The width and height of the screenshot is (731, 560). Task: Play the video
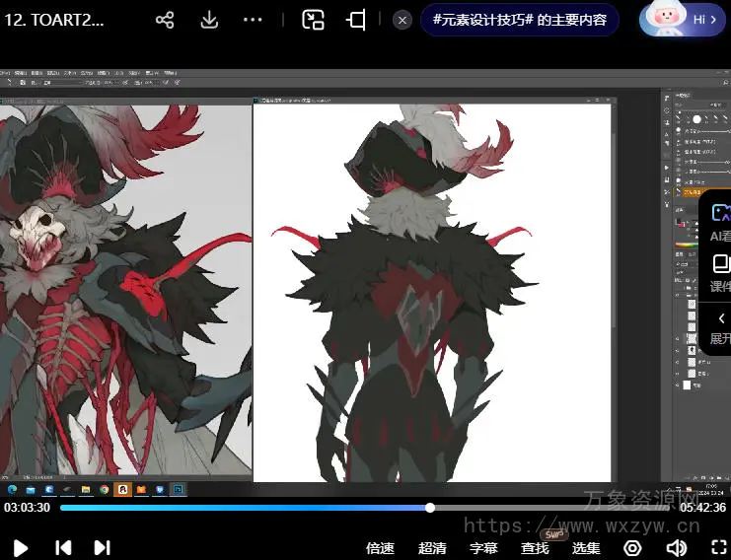[20, 547]
